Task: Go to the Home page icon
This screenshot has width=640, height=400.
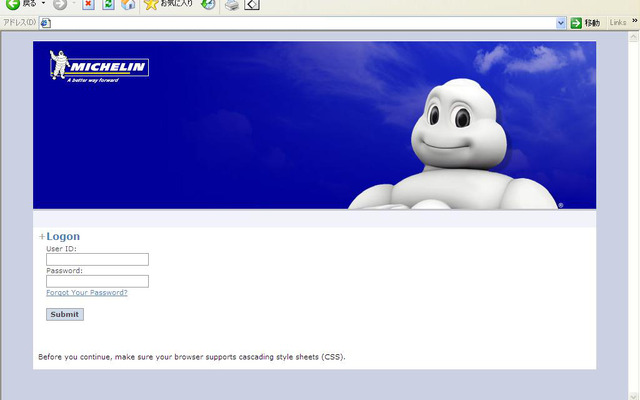Action: (128, 4)
